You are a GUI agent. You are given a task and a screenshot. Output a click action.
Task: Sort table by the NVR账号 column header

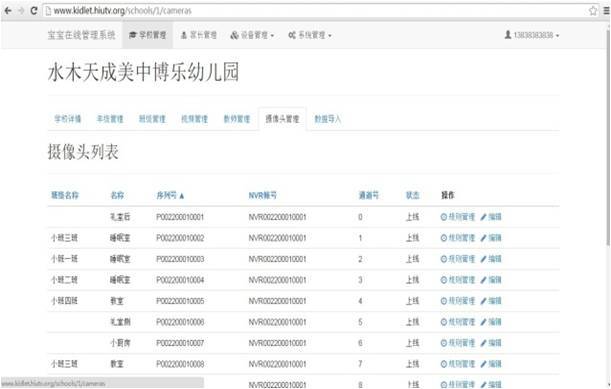point(263,195)
